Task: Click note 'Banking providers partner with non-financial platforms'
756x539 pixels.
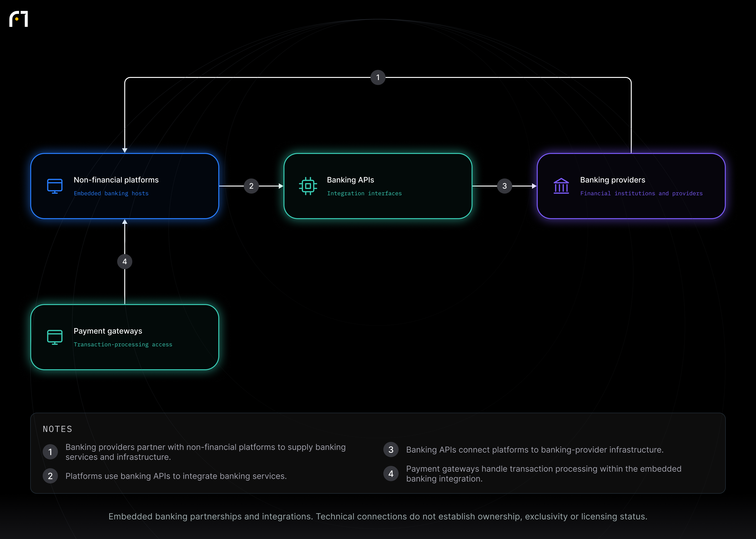Action: 206,452
